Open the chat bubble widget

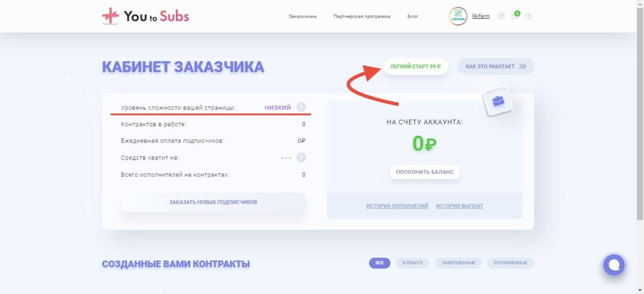click(x=614, y=265)
